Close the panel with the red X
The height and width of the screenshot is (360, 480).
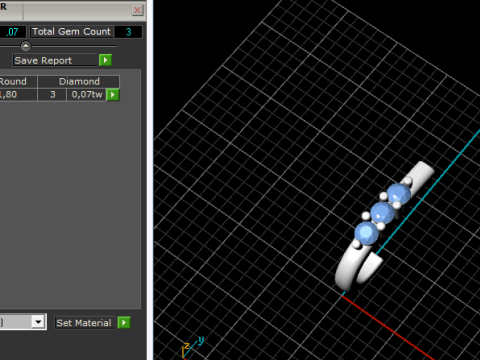click(x=137, y=10)
